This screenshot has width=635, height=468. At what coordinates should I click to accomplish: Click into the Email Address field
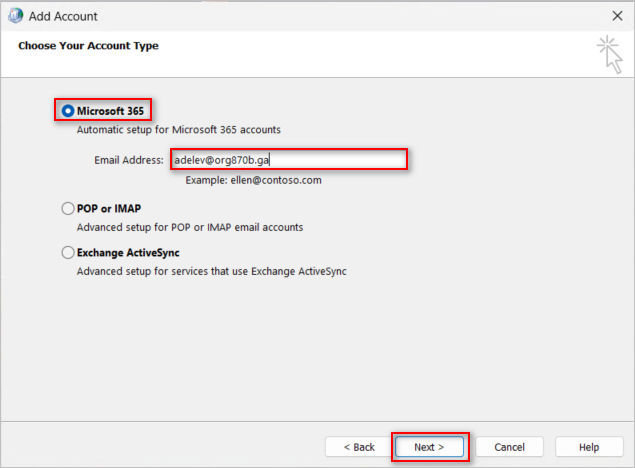(289, 160)
